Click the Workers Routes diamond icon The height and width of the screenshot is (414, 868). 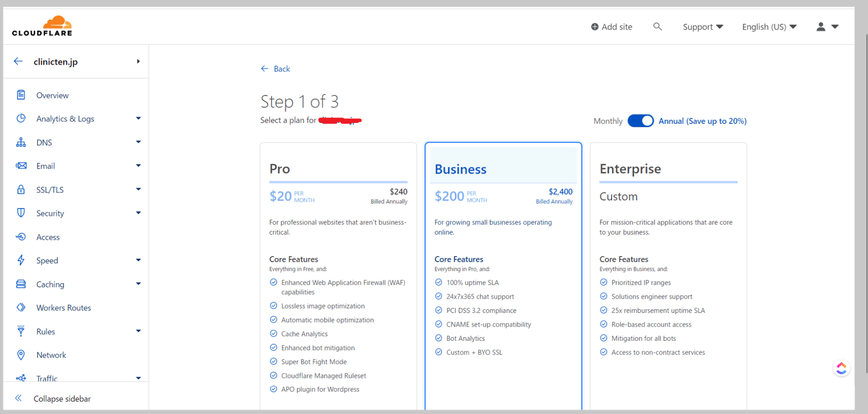(21, 307)
